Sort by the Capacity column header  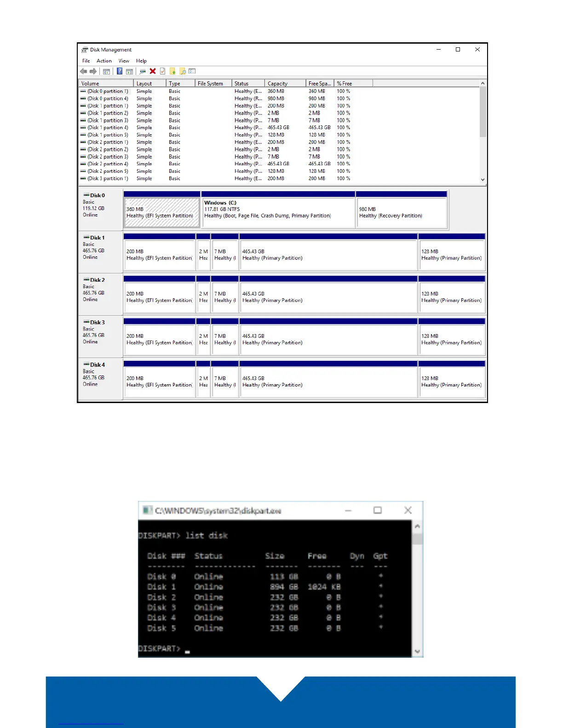285,84
